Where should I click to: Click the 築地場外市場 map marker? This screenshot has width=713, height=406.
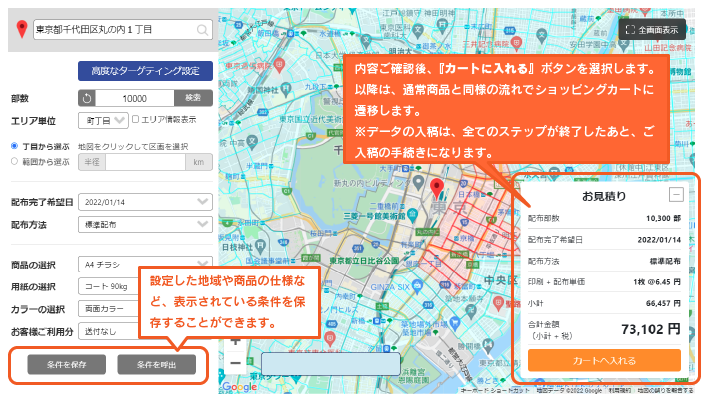(455, 324)
